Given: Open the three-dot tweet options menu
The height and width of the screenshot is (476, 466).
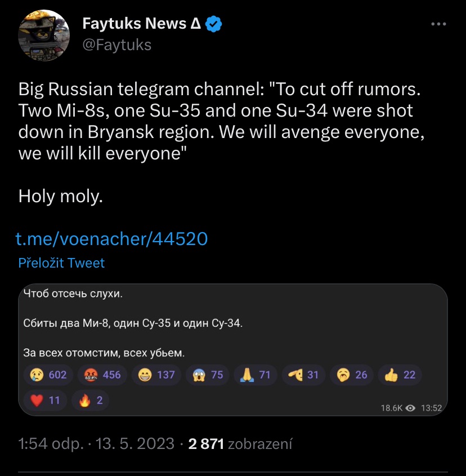Looking at the screenshot, I should point(438,24).
